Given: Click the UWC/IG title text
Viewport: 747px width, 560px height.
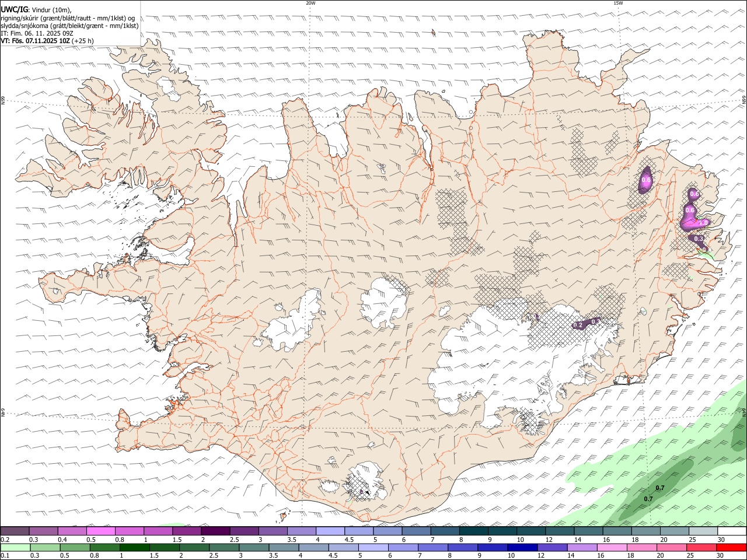Looking at the screenshot, I should point(15,9).
